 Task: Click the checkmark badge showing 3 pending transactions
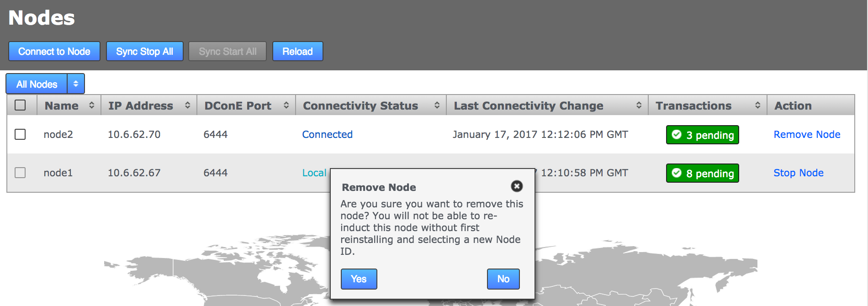pyautogui.click(x=702, y=135)
